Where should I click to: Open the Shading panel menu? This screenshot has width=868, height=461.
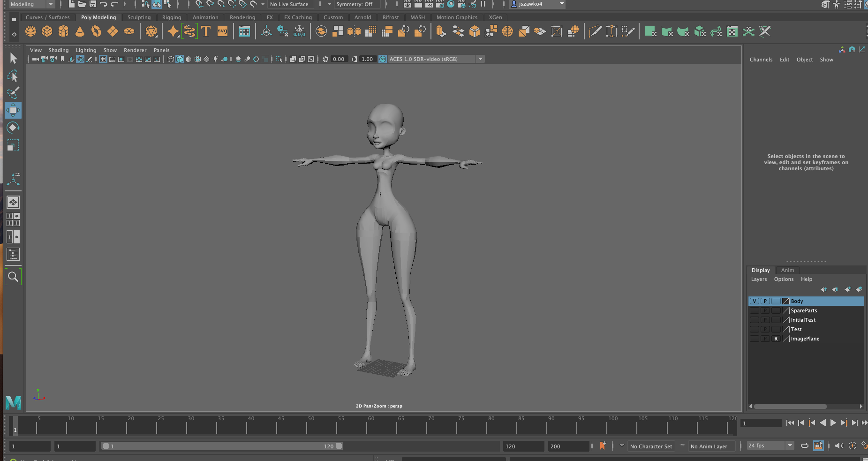point(58,50)
